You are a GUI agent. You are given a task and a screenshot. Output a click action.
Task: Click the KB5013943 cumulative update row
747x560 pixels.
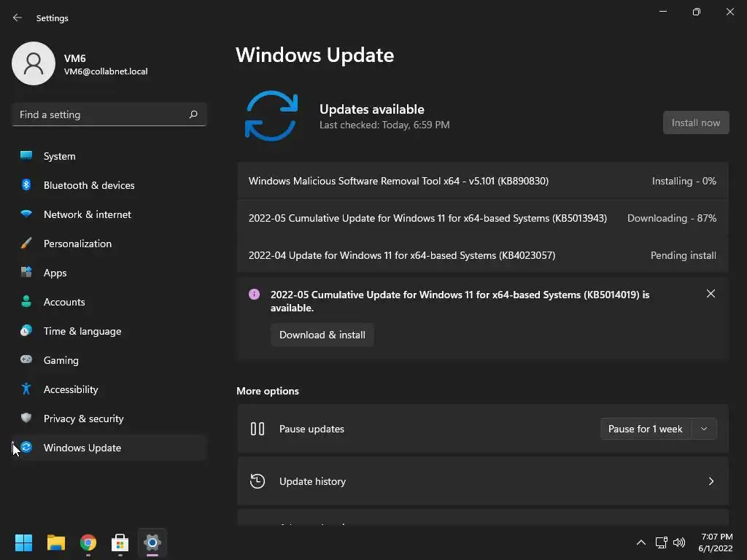click(x=483, y=218)
